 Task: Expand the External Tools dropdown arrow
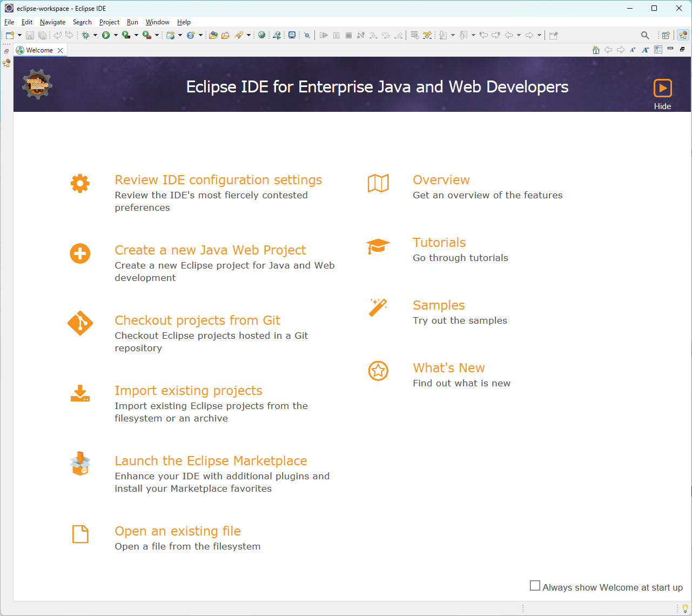(157, 35)
